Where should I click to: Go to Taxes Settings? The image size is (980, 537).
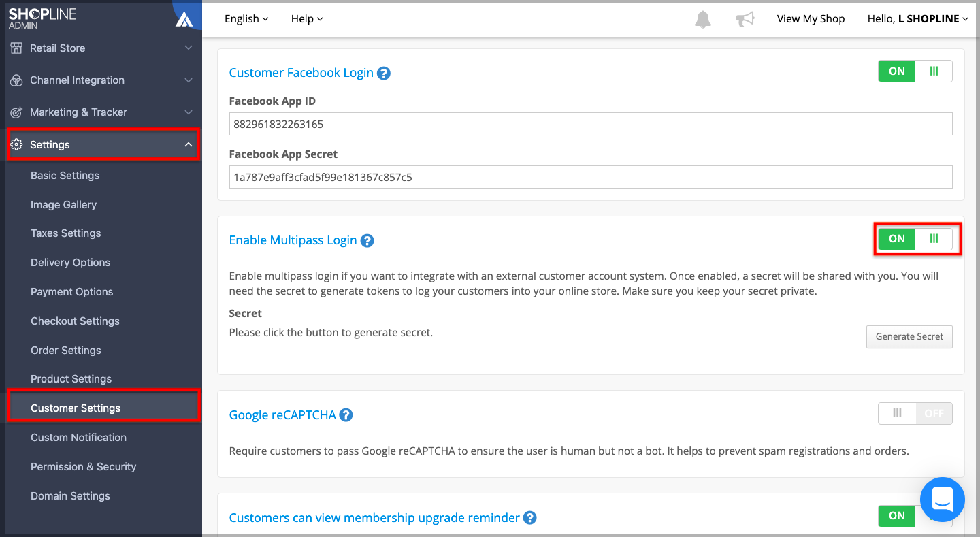click(65, 233)
